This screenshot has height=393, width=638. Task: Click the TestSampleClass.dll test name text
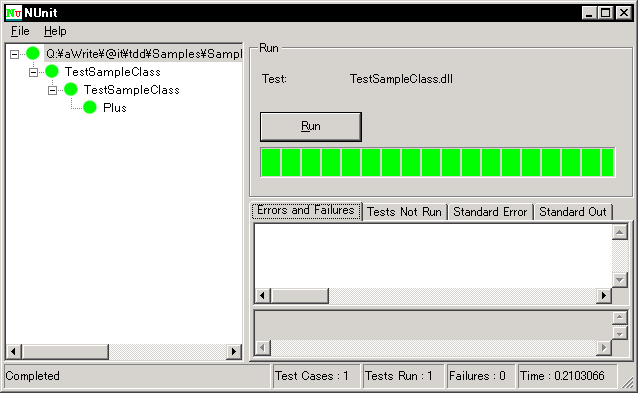point(401,79)
